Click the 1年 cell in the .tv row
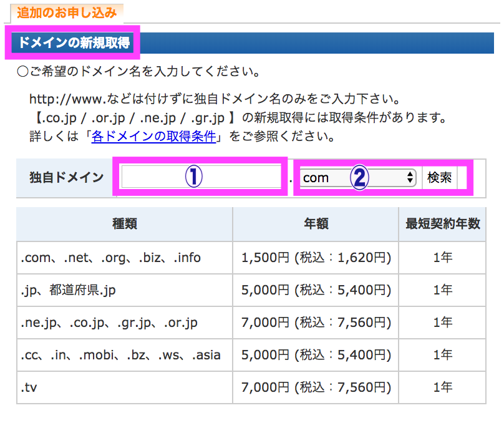Viewport: 504px width, 423px height. pos(443,387)
